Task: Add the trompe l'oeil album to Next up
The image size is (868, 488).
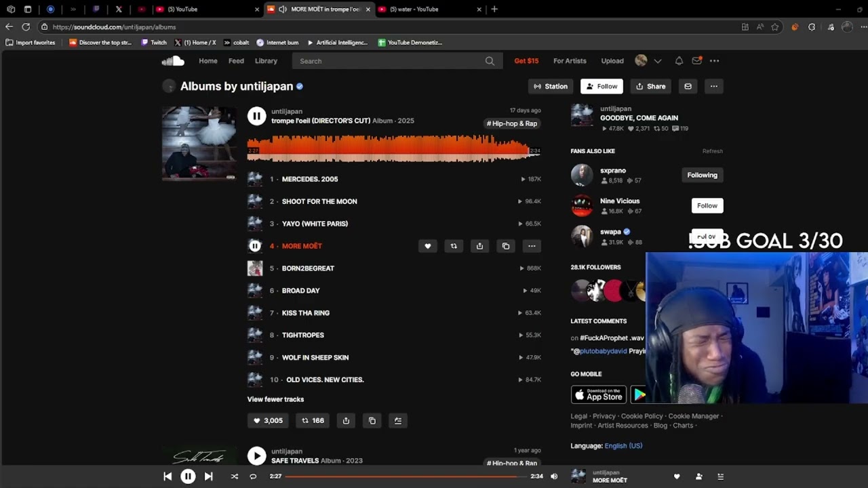Action: (x=398, y=421)
